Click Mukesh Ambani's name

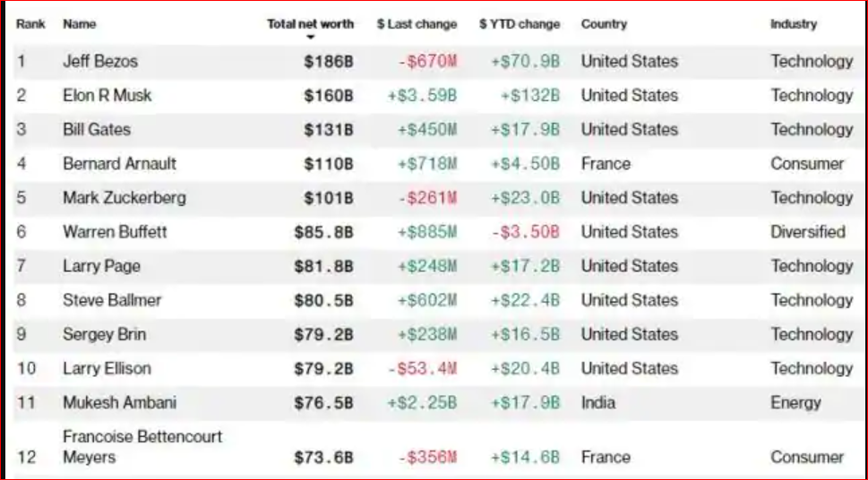[119, 402]
